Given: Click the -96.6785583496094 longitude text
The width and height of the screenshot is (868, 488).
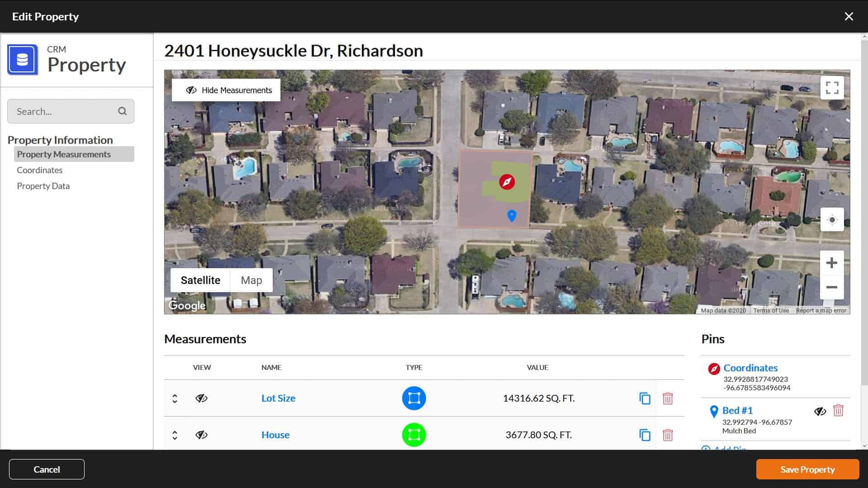Looking at the screenshot, I should coord(757,388).
